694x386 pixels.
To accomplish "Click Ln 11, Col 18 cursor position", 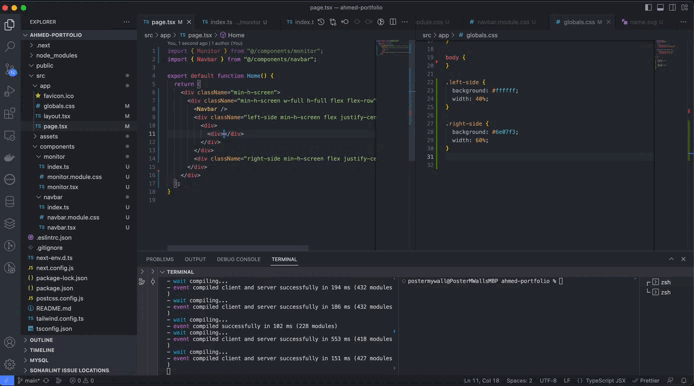I will [x=481, y=380].
